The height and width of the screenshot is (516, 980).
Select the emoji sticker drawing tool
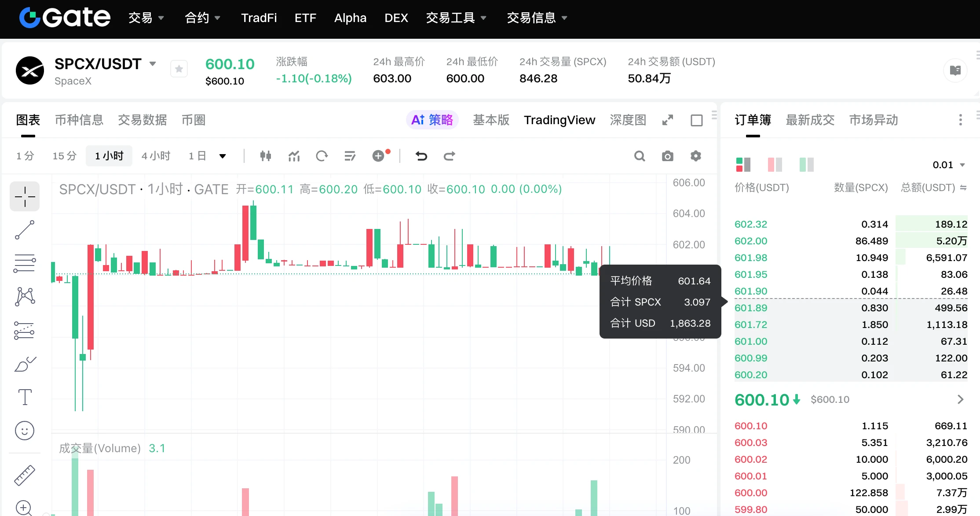click(25, 431)
